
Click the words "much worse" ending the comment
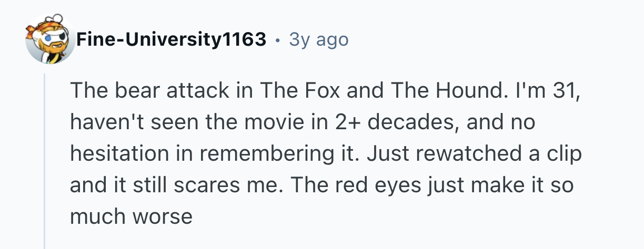click(x=131, y=215)
